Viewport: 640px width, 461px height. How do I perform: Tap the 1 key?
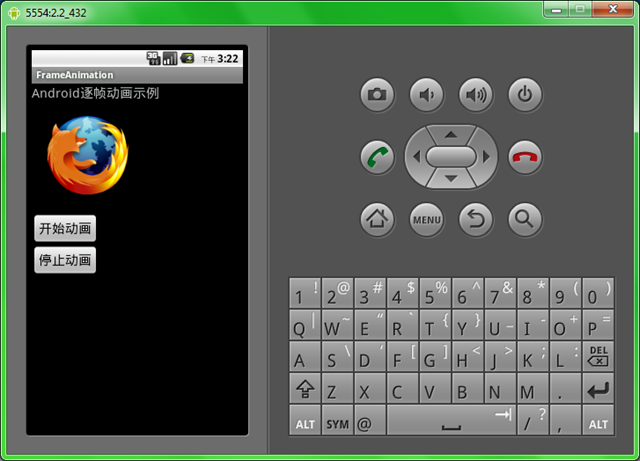tap(305, 293)
